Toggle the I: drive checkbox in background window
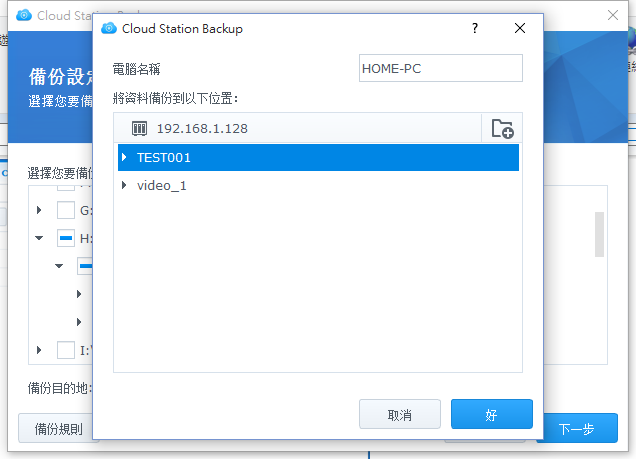This screenshot has width=636, height=459. pyautogui.click(x=66, y=350)
